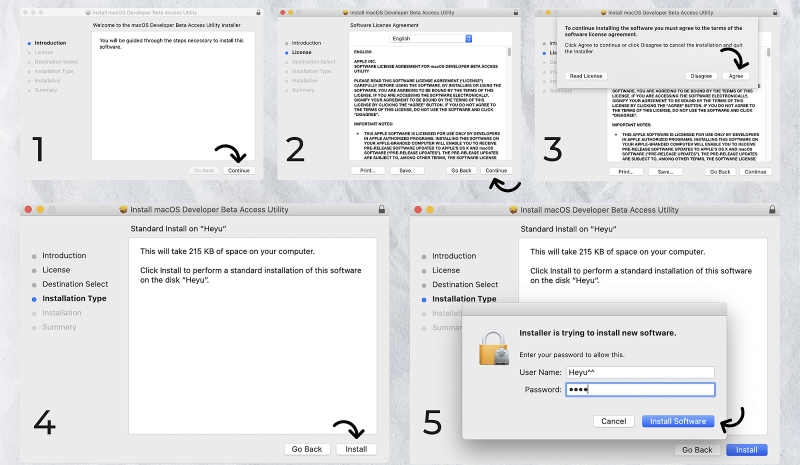Click lock icon in Software License Agreement window
This screenshot has height=465, width=800.
(x=516, y=12)
